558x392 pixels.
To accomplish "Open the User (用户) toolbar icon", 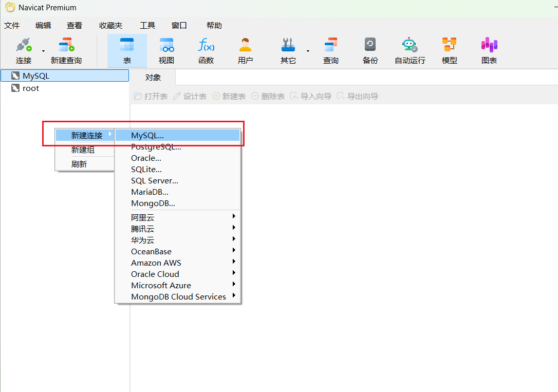I will (x=245, y=45).
